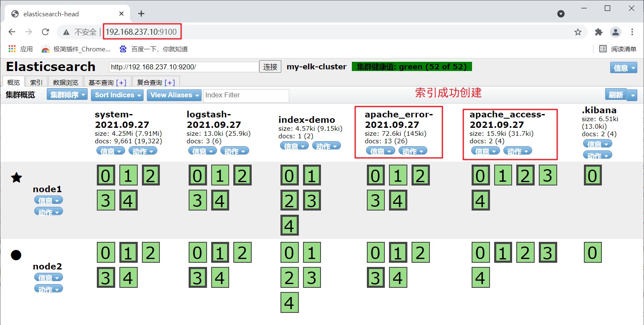
Task: Open 信息 menu for apache_access index
Action: click(485, 151)
